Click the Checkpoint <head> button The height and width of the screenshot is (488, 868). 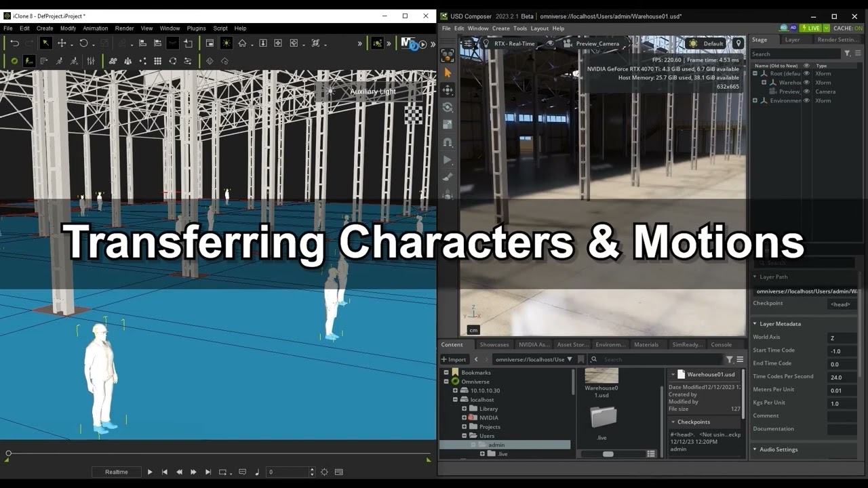841,304
